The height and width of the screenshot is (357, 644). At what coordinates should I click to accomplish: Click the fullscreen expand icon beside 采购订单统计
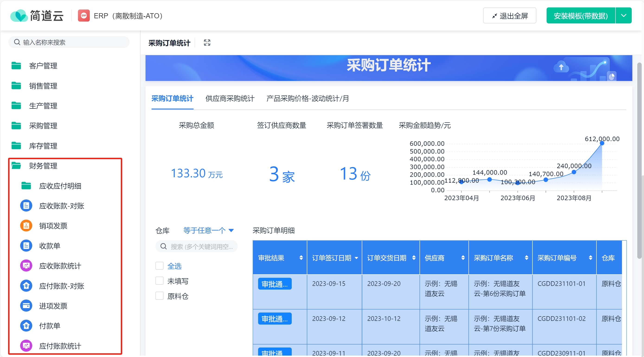207,43
